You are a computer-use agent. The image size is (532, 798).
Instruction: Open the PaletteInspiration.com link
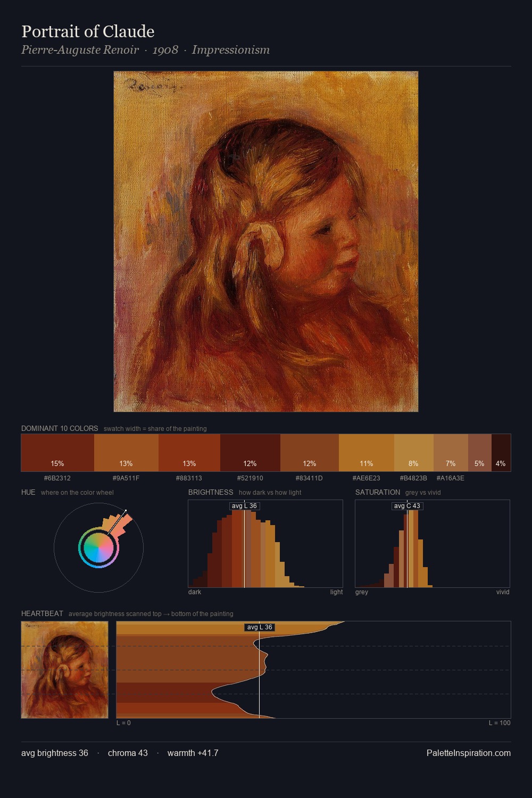point(469,753)
